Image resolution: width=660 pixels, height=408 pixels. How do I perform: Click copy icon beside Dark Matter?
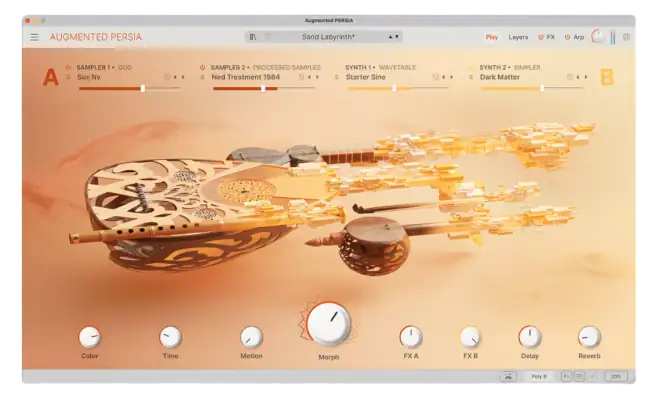pyautogui.click(x=570, y=77)
